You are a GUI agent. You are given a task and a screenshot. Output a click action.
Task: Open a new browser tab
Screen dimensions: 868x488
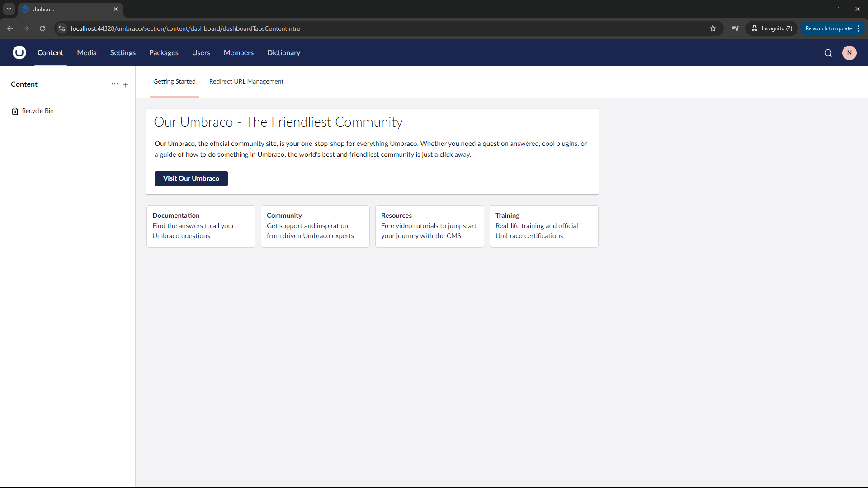click(x=132, y=9)
